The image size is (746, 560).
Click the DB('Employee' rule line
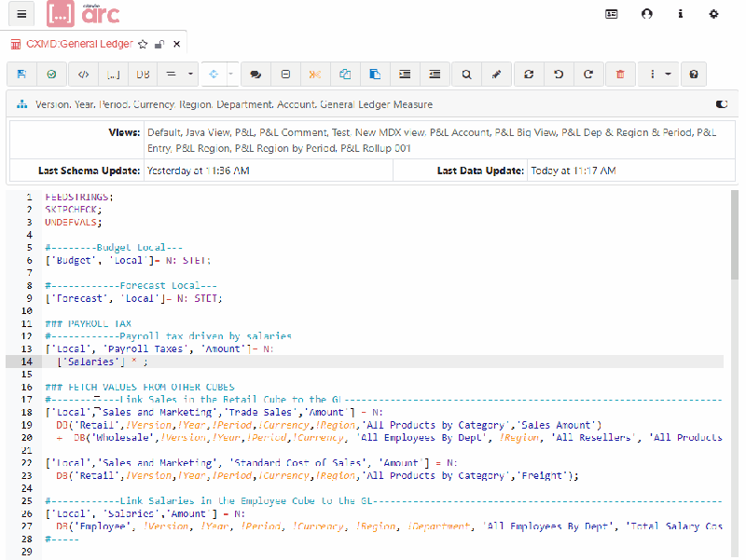389,526
